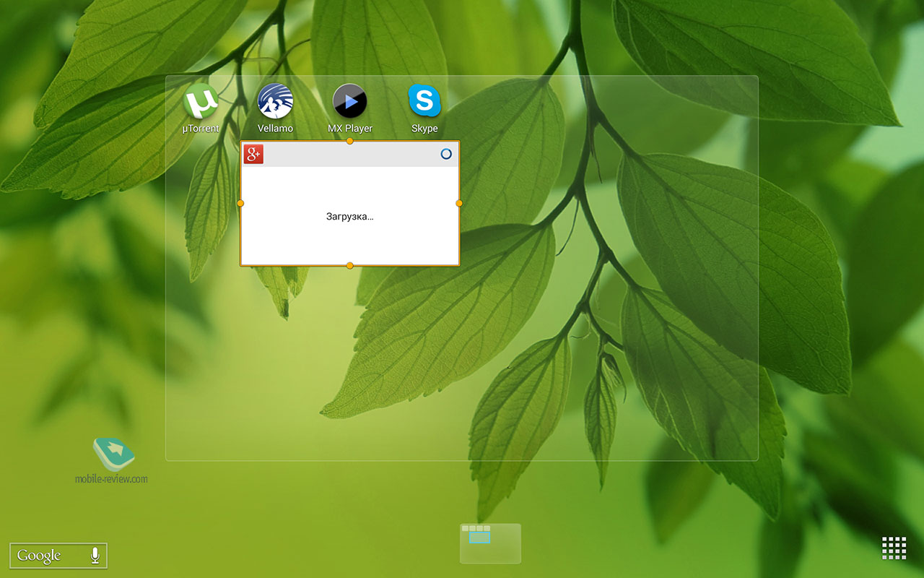Tap the blue refresh circle in widget
Screen dimensions: 924x578
[x=446, y=154]
